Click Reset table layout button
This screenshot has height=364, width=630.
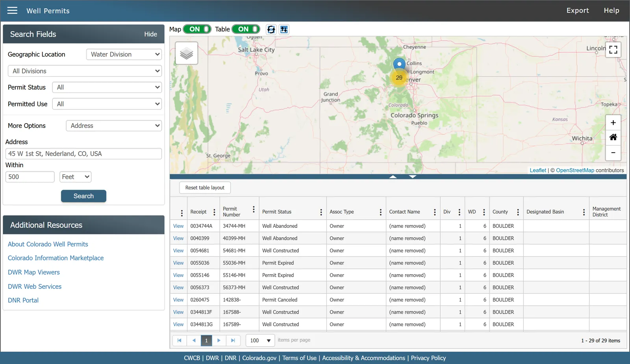(x=205, y=188)
